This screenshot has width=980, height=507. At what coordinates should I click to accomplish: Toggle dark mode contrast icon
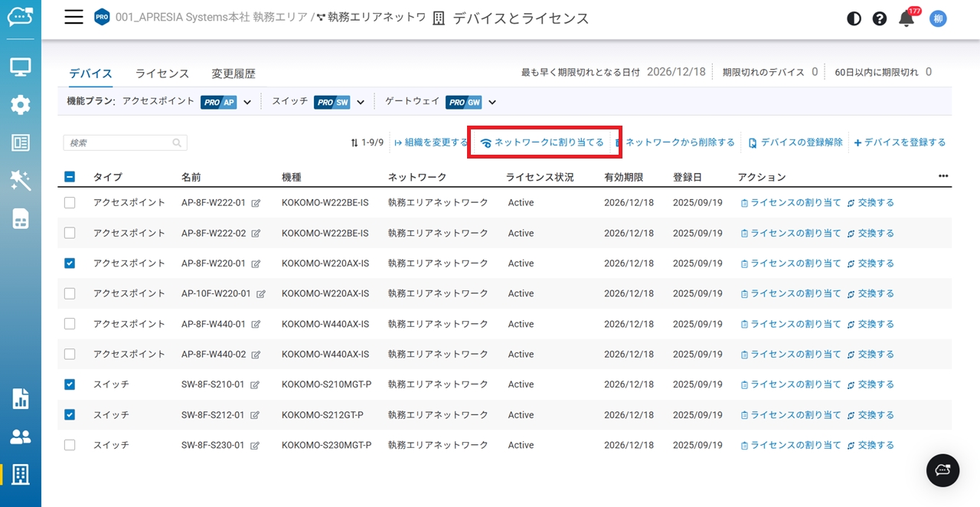pyautogui.click(x=854, y=18)
